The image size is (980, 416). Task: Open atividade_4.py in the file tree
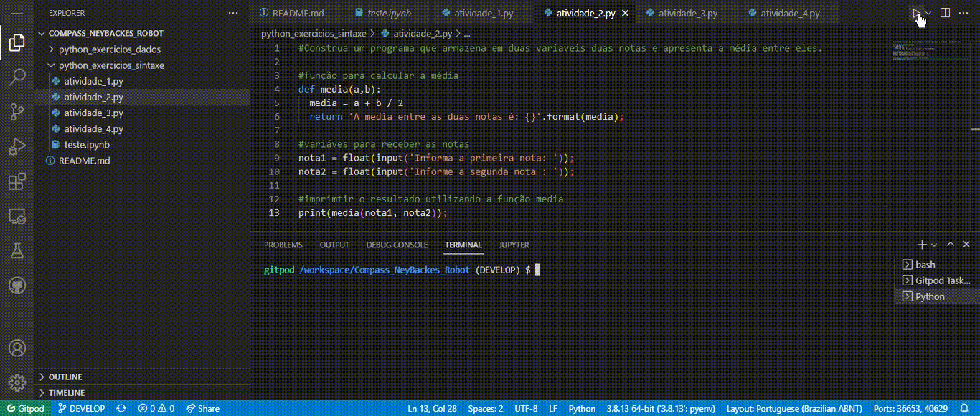142,128
